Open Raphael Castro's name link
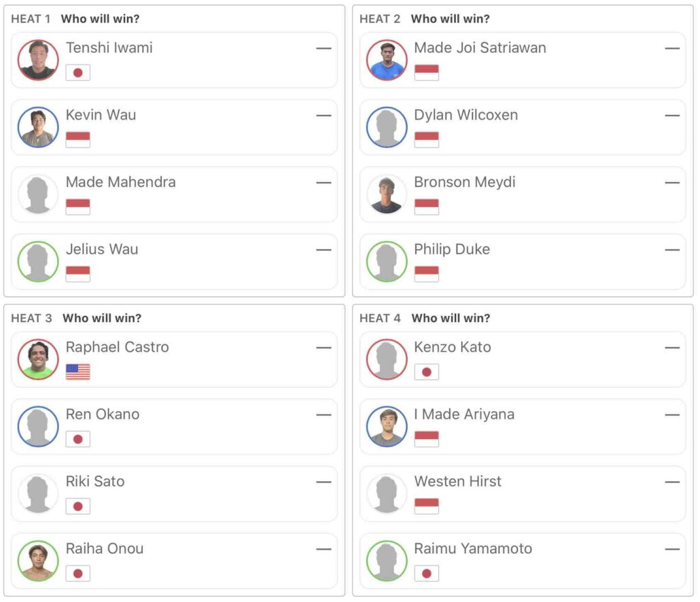The image size is (700, 602). 117,347
